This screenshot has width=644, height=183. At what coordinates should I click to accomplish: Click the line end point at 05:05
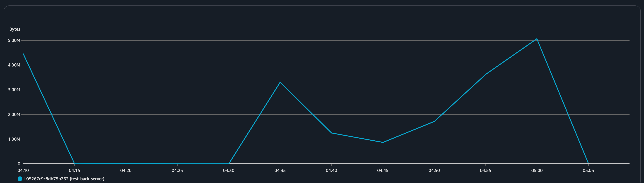[x=588, y=163]
